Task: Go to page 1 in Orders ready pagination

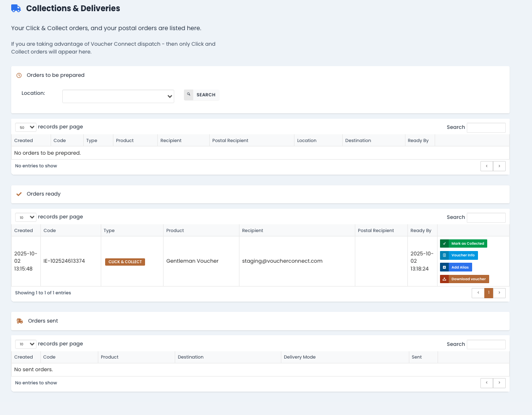Action: coord(489,293)
